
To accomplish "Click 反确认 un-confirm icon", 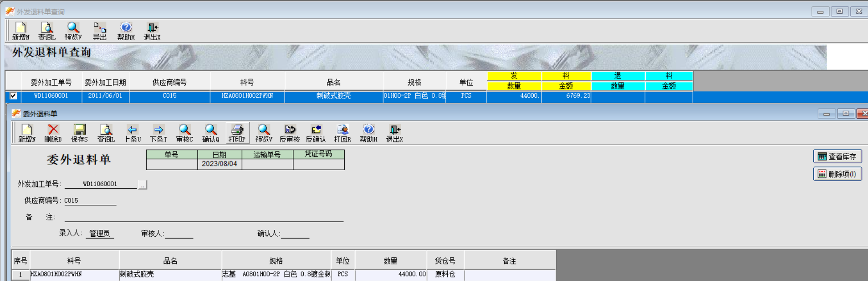I will coord(316,133).
